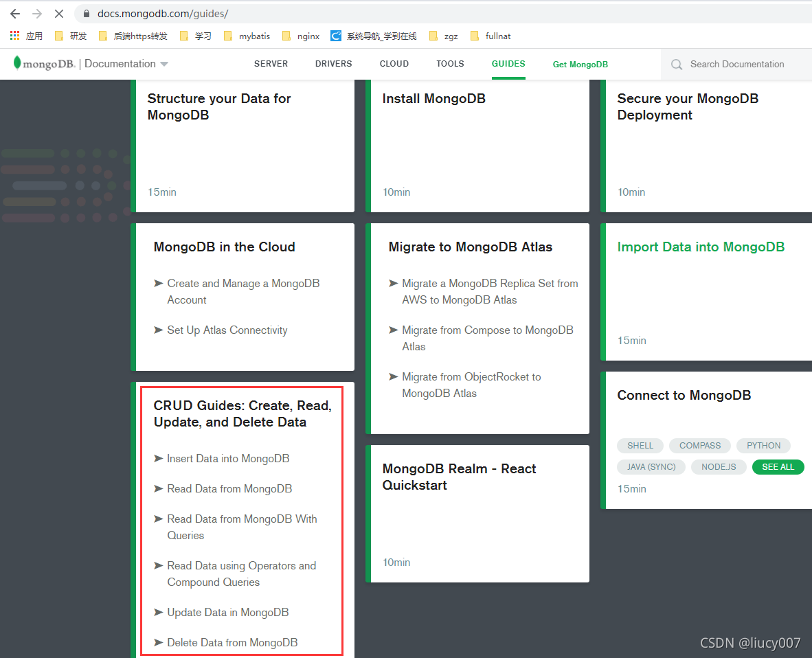The width and height of the screenshot is (812, 658).
Task: Click the Migrate to MongoDB Atlas heading
Action: tap(470, 247)
